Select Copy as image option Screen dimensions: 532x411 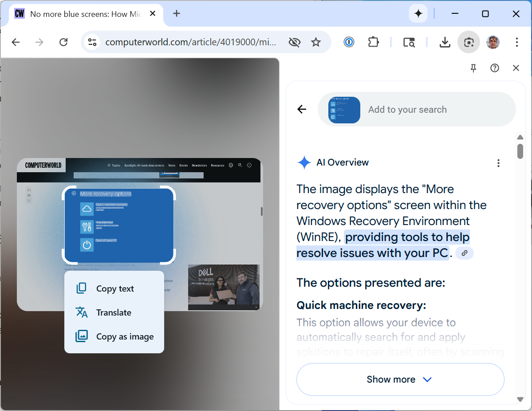(125, 336)
